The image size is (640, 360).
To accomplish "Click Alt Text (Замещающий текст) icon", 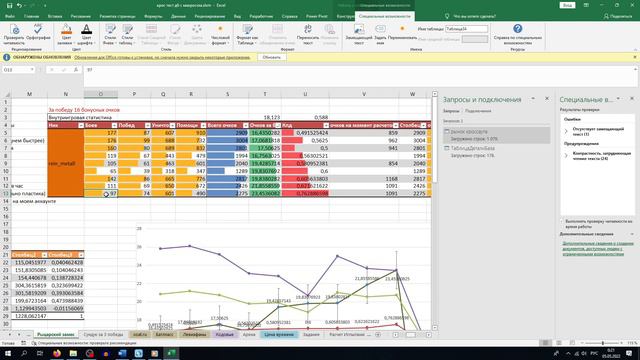I will coord(359,29).
